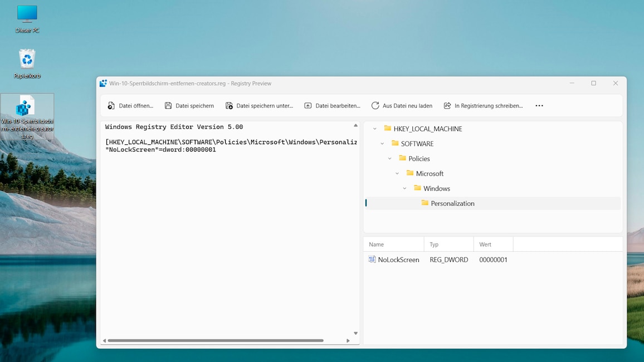Click the [HKEY_LOCAL_MACHINE\SOFTWARE\Policies key path line
Screen dimensions: 644x362
(231, 142)
